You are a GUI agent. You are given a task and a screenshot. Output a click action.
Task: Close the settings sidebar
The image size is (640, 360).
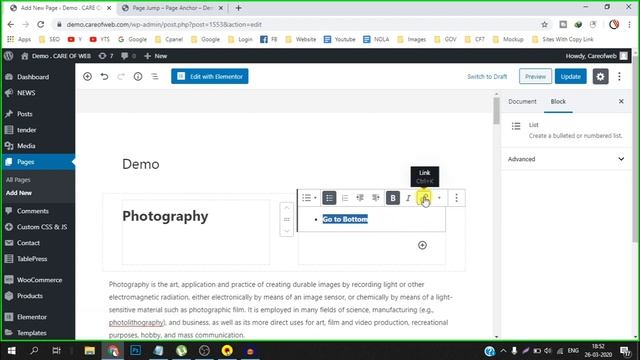click(x=621, y=101)
